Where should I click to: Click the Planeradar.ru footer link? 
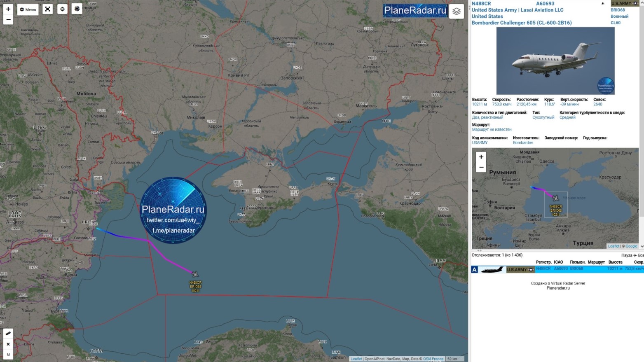tap(558, 288)
